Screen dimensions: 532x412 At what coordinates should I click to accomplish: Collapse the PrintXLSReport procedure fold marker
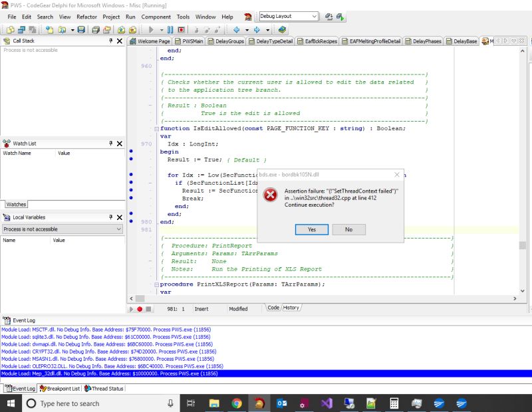tap(156, 284)
